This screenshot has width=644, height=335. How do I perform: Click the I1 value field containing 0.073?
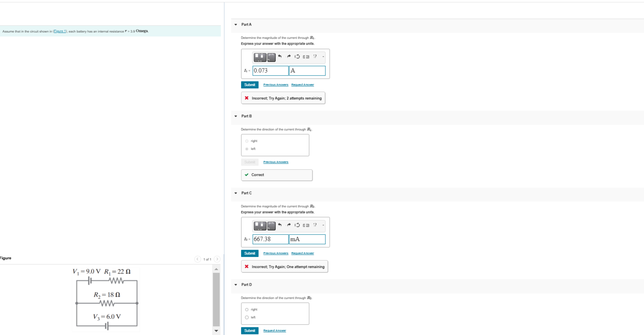[x=271, y=71]
